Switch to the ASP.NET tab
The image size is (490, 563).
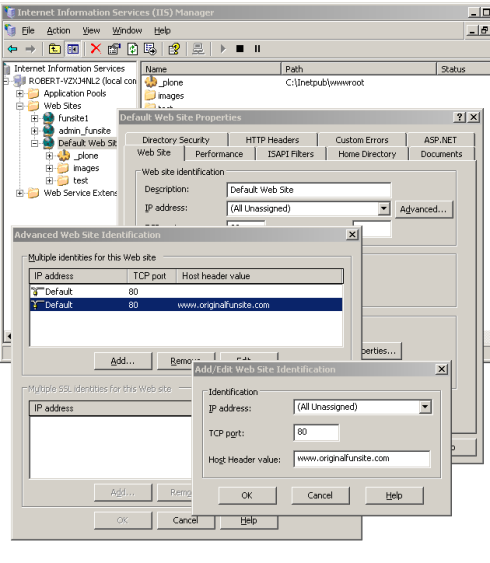440,140
